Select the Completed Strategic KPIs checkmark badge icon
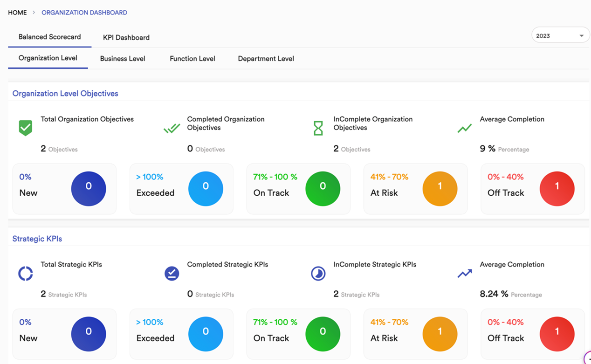The height and width of the screenshot is (364, 591). [x=172, y=273]
